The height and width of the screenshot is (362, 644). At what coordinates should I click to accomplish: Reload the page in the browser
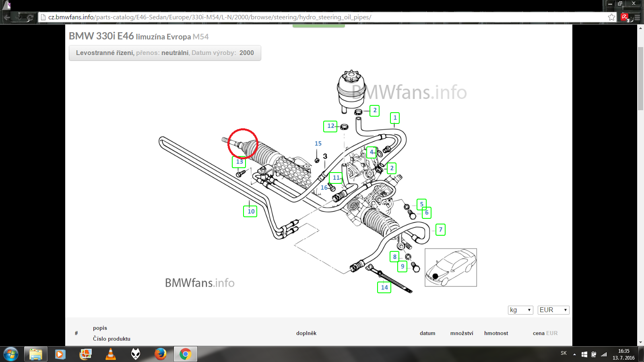(x=30, y=17)
